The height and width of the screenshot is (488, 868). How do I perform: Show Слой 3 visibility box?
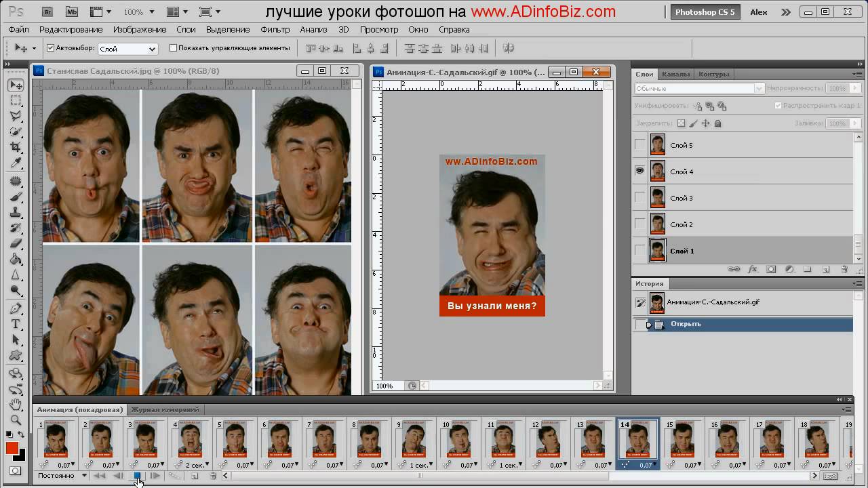[639, 197]
